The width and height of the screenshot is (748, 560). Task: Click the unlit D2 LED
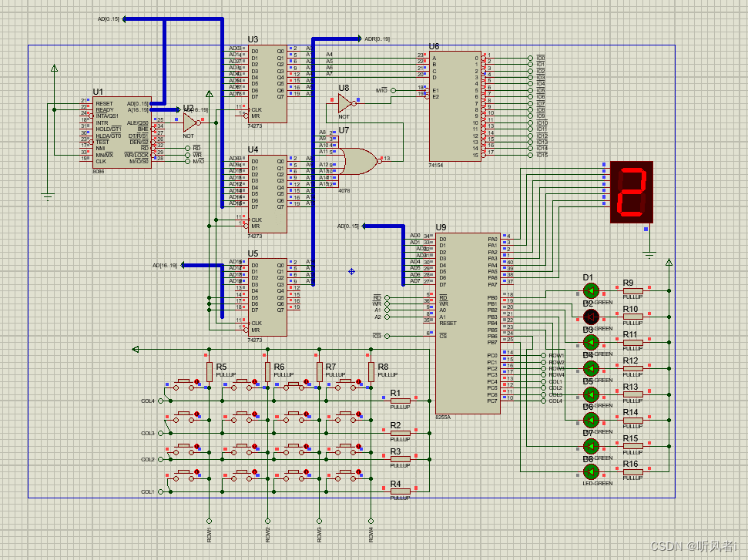click(591, 317)
